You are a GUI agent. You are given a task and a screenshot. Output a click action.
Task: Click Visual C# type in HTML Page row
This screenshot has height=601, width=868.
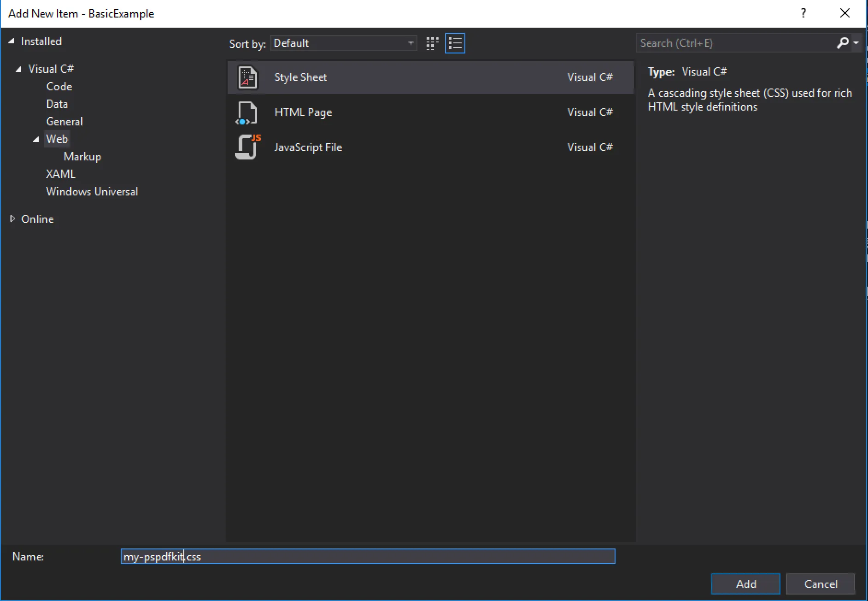[590, 112]
